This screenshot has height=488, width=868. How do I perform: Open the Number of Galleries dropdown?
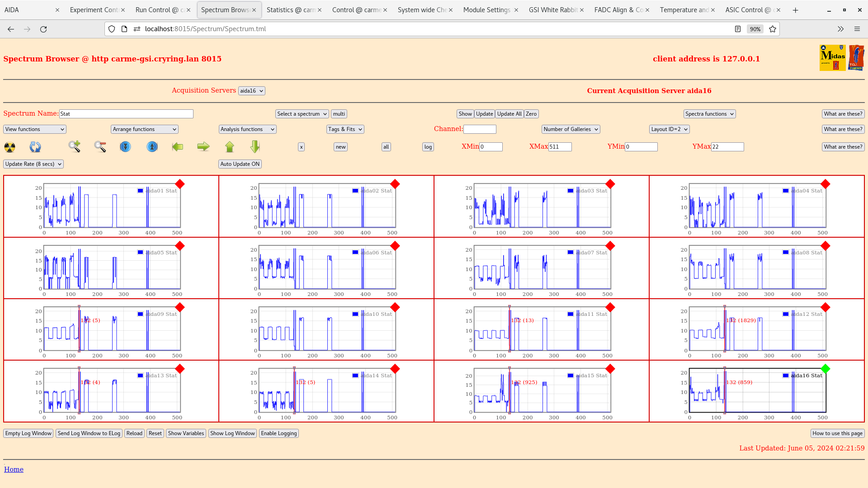tap(571, 129)
